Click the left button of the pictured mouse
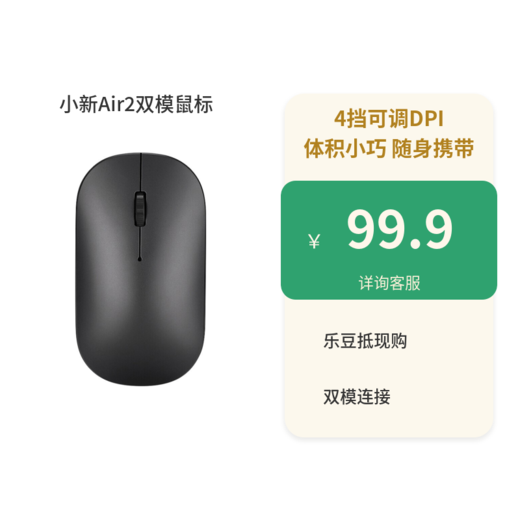 coord(108,207)
